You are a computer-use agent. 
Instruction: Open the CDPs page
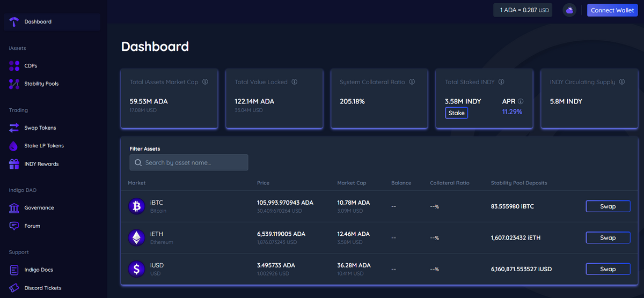tap(31, 65)
